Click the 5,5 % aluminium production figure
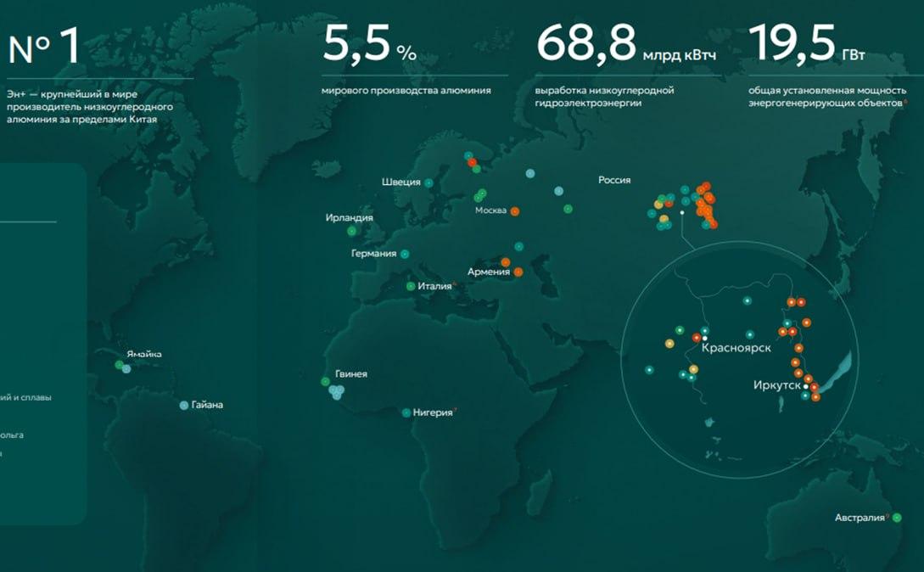The image size is (924, 572). click(x=369, y=47)
